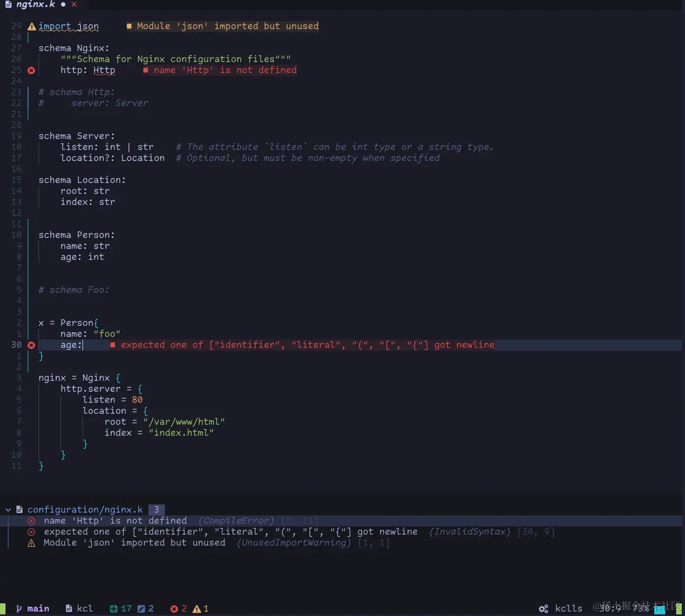Click the http.server = { line
Viewport: 685px width, 616px height.
[102, 389]
